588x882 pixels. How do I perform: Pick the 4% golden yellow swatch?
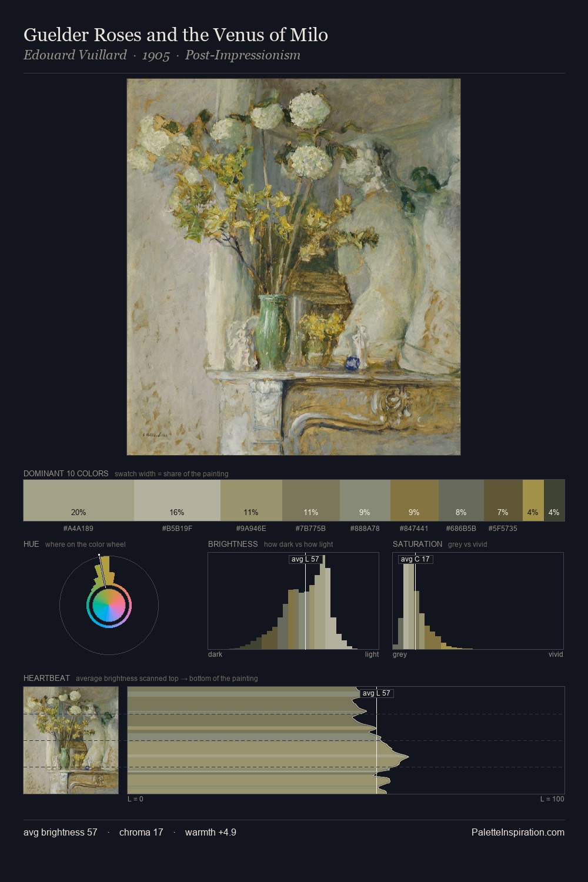point(533,500)
